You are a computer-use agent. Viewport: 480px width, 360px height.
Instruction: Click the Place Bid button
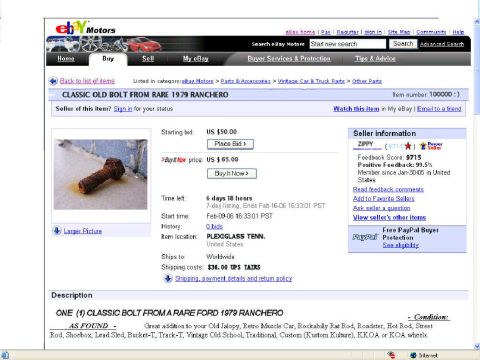point(230,144)
